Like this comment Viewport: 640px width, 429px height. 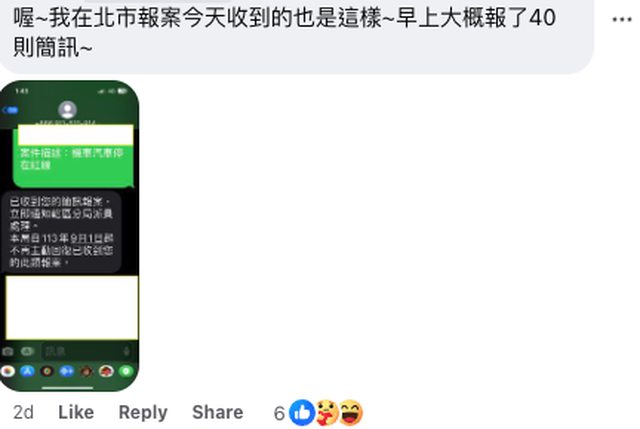[76, 412]
